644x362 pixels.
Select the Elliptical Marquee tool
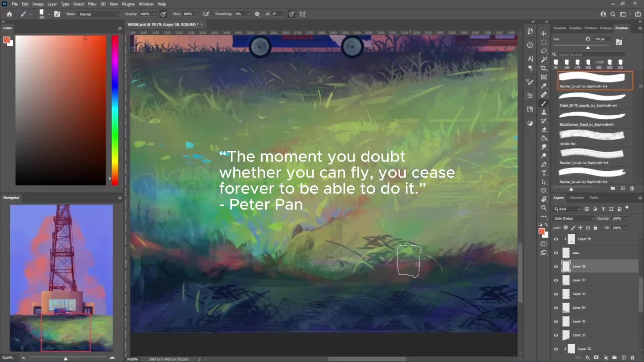pos(544,42)
